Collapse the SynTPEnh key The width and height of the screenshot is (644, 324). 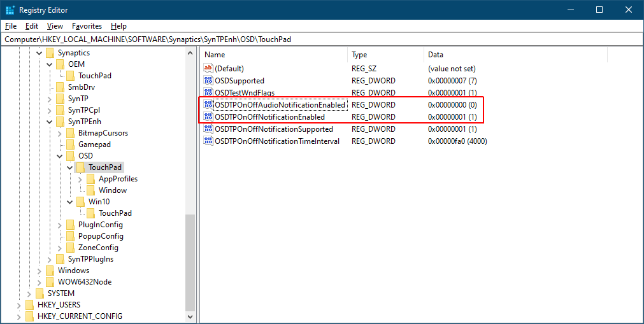pyautogui.click(x=49, y=122)
